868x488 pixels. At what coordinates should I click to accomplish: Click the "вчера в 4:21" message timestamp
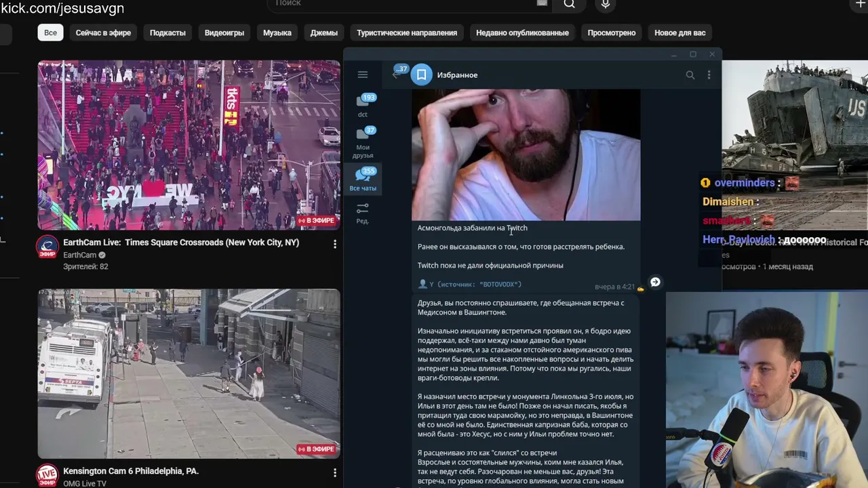[x=614, y=287]
